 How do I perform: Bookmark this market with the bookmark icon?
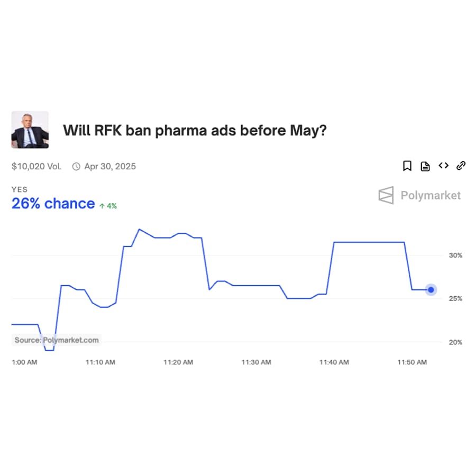pyautogui.click(x=407, y=166)
